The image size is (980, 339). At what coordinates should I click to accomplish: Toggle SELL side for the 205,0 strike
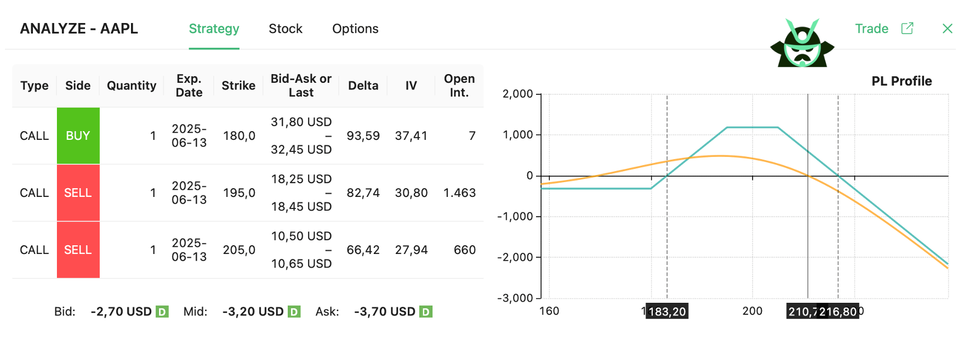click(78, 250)
